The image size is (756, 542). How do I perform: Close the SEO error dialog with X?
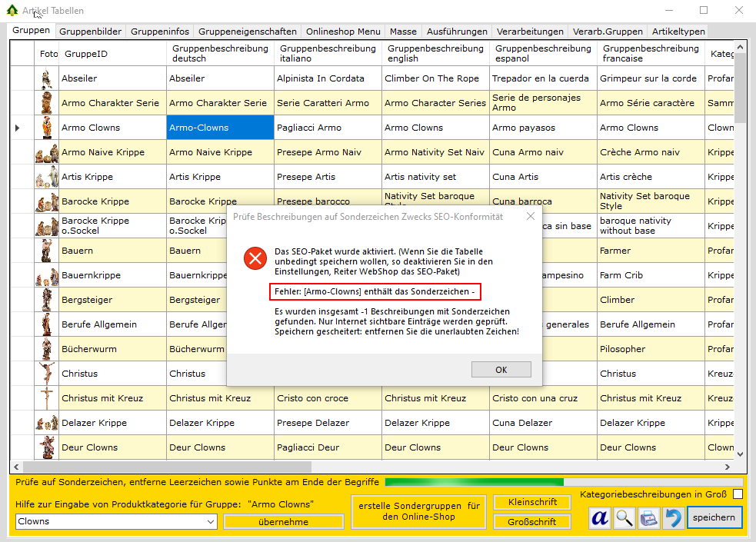(x=530, y=217)
